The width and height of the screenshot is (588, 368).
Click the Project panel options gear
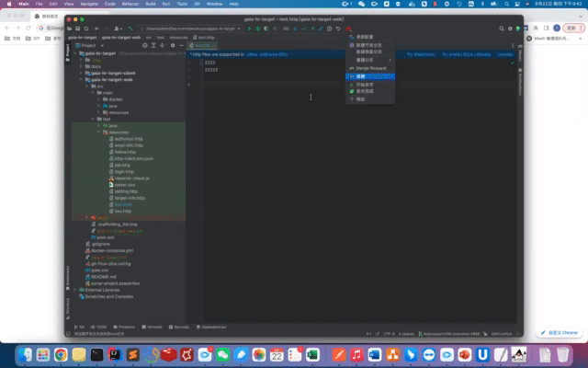click(x=173, y=45)
